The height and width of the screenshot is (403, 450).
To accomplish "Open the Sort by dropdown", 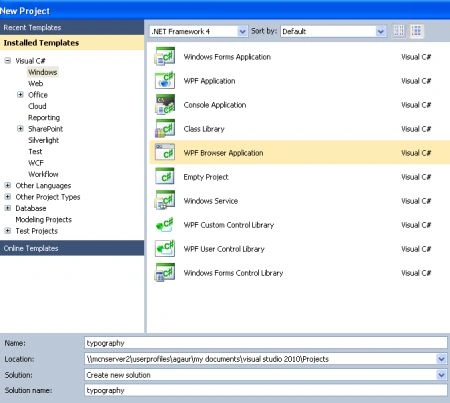I will 381,32.
